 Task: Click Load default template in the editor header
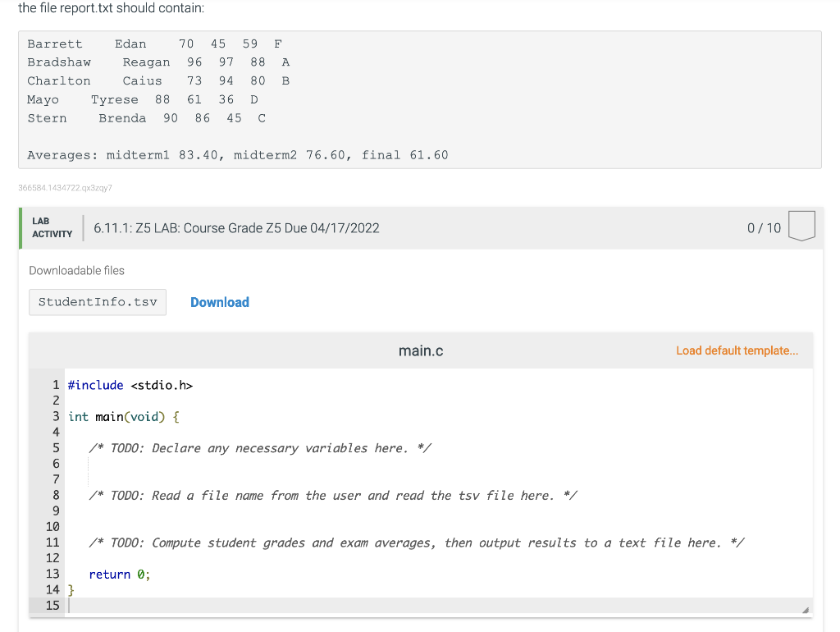[736, 350]
